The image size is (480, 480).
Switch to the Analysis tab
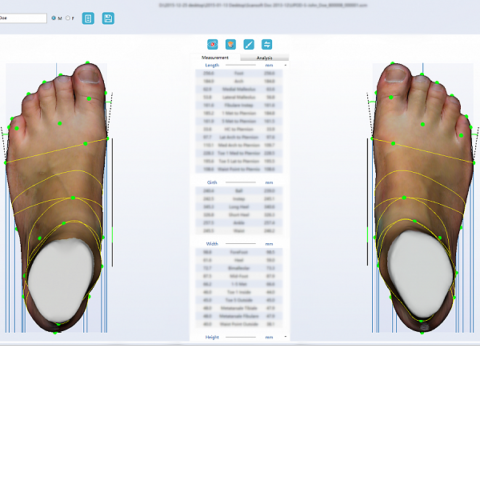point(264,58)
